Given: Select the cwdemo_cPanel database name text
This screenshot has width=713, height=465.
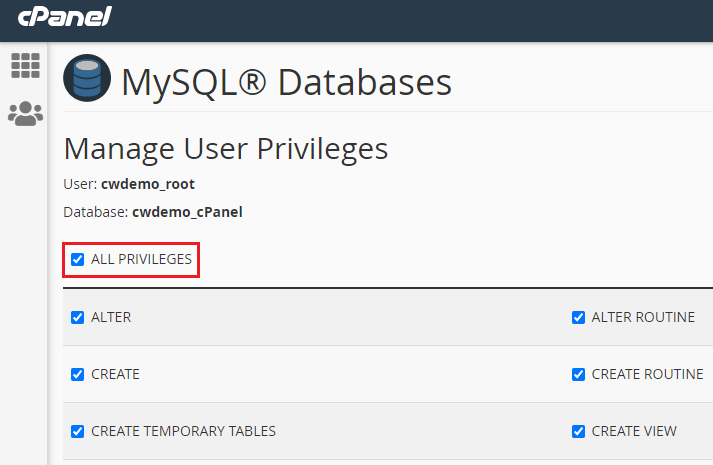Looking at the screenshot, I should [187, 212].
